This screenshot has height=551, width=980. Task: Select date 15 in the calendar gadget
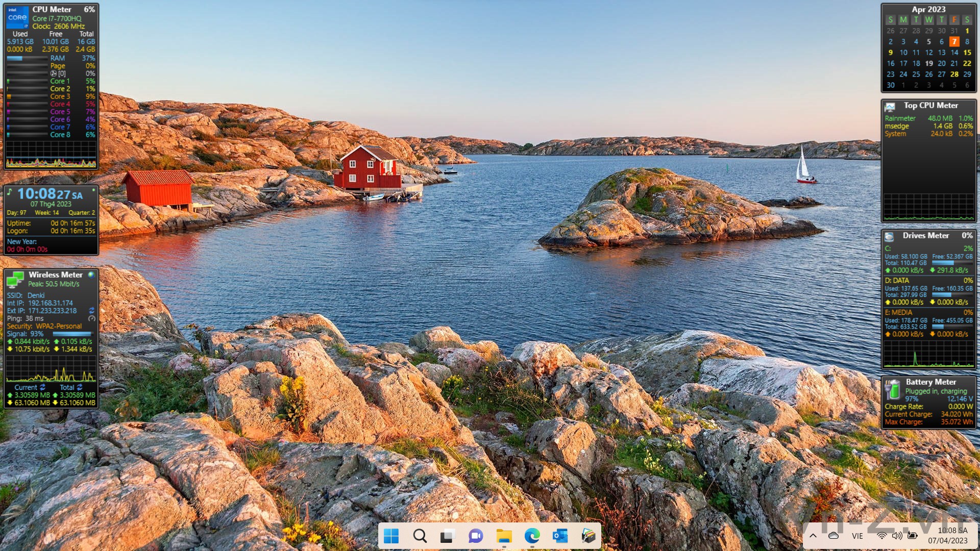967,52
